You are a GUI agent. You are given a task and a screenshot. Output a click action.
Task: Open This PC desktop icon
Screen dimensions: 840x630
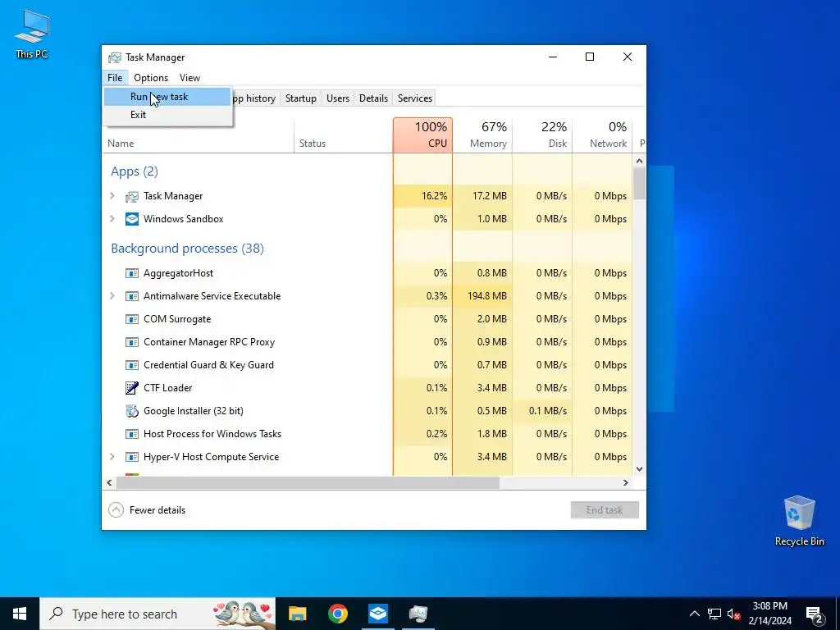click(x=32, y=33)
